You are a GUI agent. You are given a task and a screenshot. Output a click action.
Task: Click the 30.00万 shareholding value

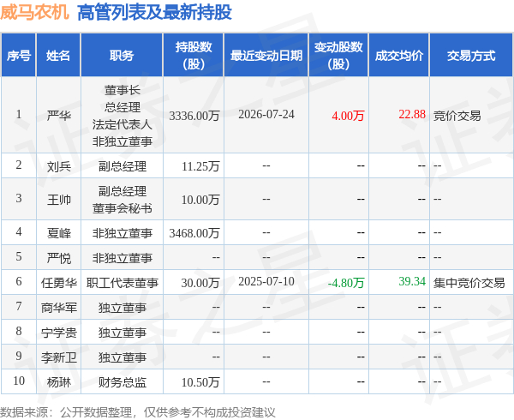[x=200, y=283]
